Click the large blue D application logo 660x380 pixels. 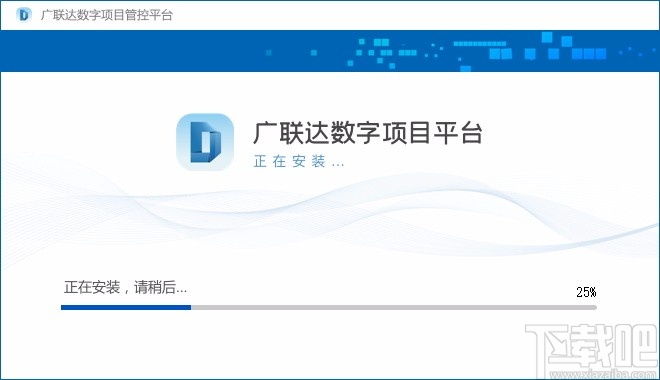coord(205,142)
